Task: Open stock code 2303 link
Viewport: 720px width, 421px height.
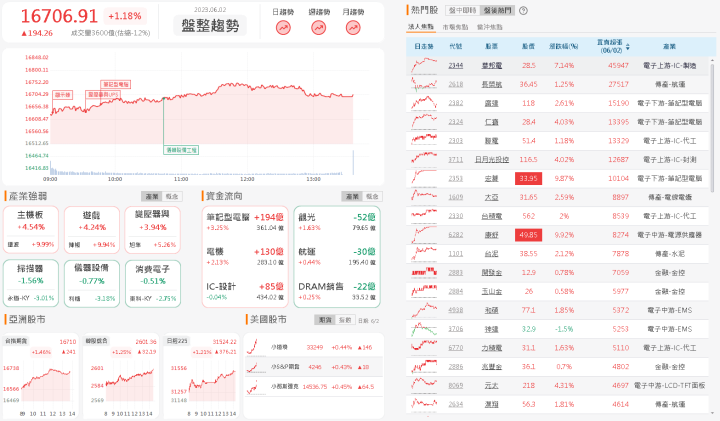Action: click(456, 141)
